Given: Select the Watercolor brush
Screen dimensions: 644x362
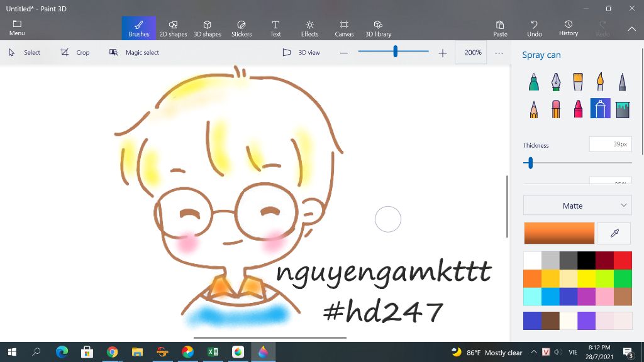Looking at the screenshot, I should (600, 82).
